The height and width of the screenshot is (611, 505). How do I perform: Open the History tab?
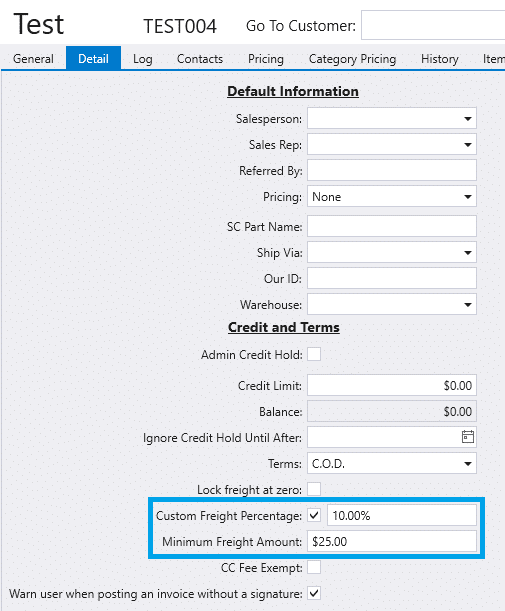(x=440, y=58)
